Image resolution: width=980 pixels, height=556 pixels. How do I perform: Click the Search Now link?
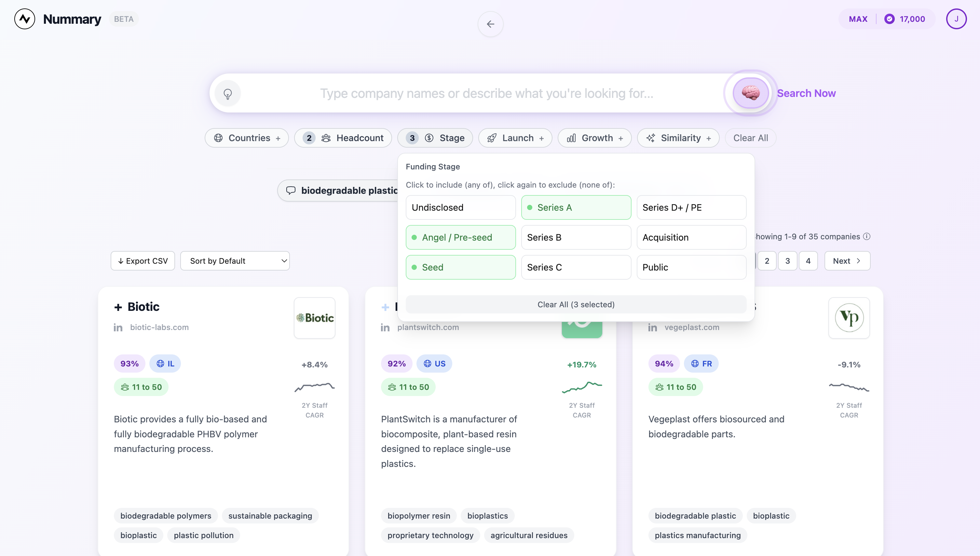tap(806, 93)
